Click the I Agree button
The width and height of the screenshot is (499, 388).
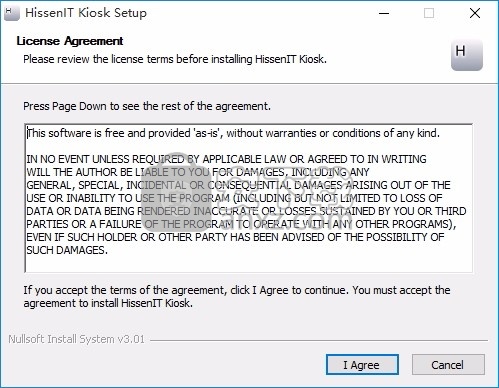point(362,365)
